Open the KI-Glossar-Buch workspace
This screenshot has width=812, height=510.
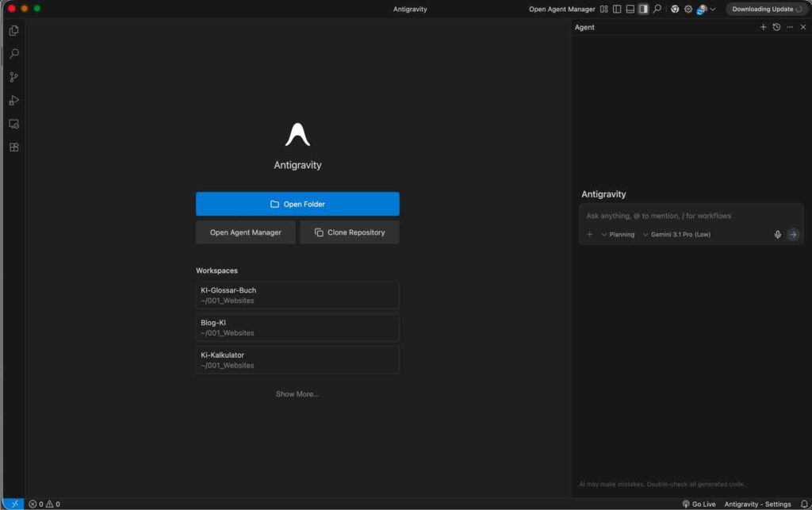[297, 295]
